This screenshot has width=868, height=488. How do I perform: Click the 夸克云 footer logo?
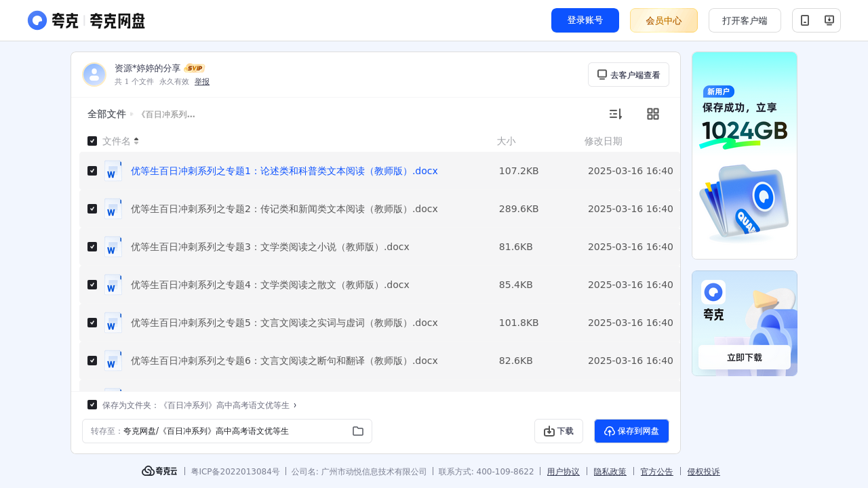pos(159,471)
